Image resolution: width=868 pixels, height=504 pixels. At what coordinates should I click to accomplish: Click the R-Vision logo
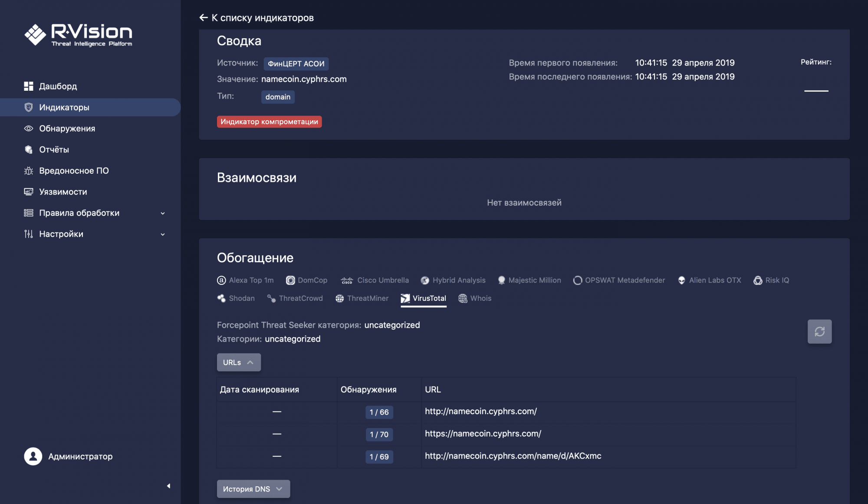[x=79, y=35]
